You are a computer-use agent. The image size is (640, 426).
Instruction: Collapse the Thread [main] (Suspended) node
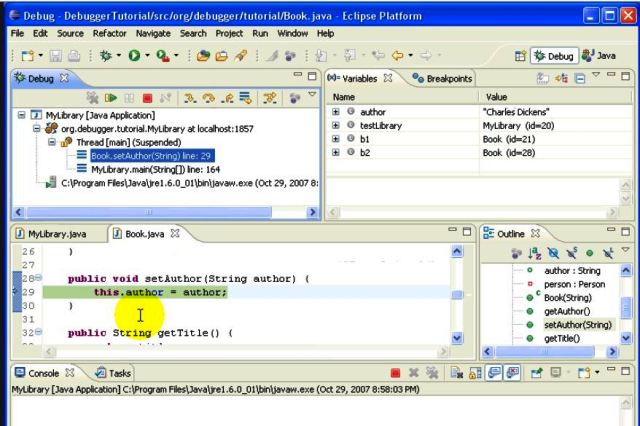52,142
